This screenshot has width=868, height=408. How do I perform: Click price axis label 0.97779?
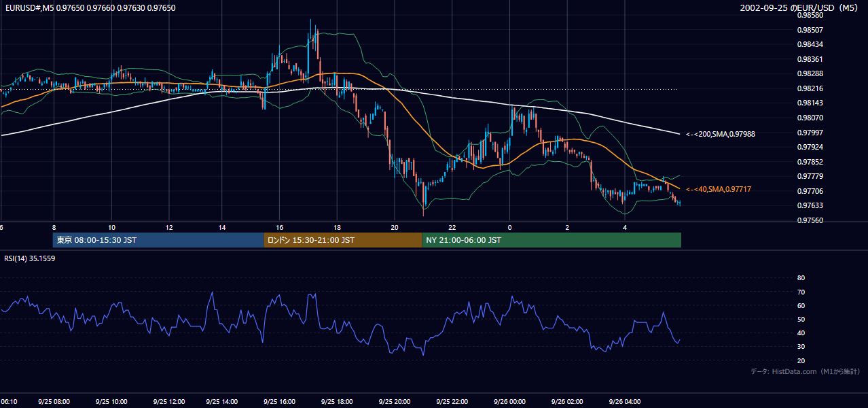coord(810,176)
